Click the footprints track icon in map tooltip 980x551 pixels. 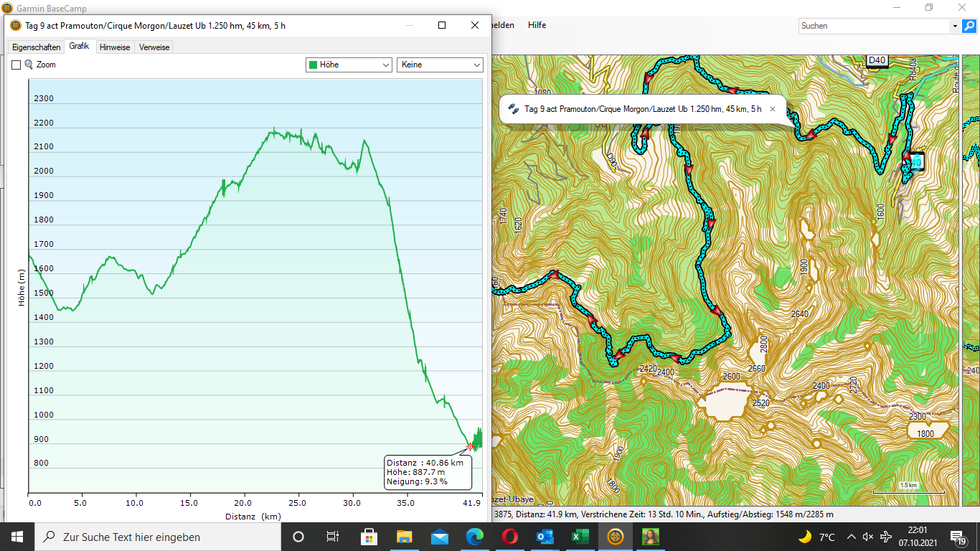point(514,109)
